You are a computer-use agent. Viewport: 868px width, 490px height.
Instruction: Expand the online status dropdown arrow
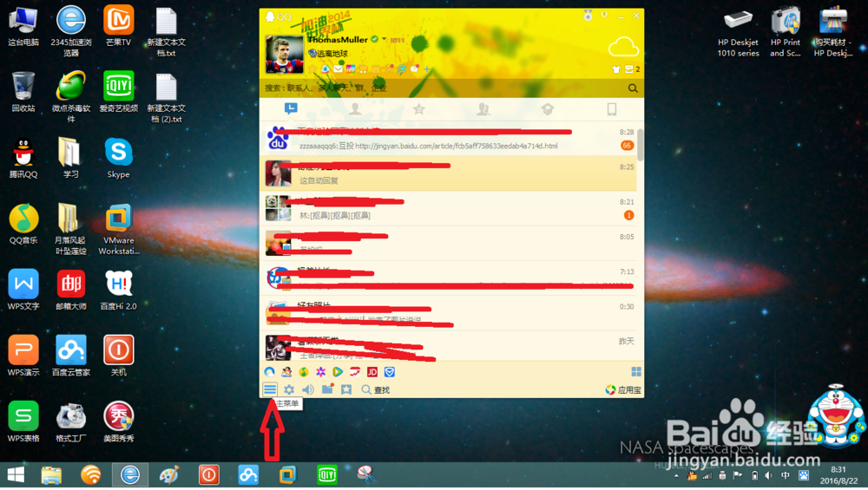point(385,39)
